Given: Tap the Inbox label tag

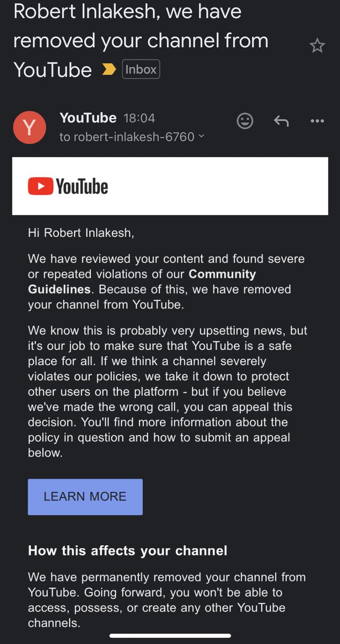Looking at the screenshot, I should (x=141, y=70).
